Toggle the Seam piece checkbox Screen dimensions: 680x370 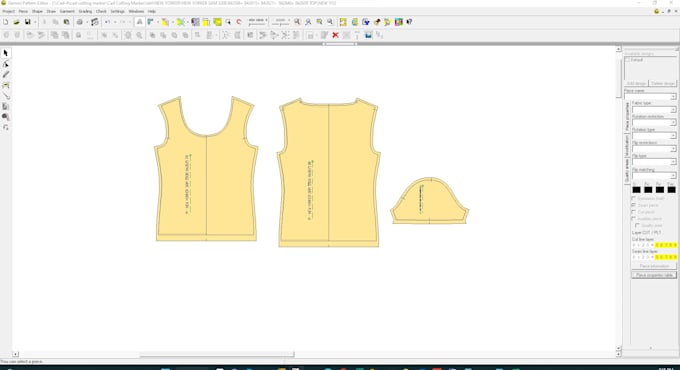pyautogui.click(x=634, y=205)
